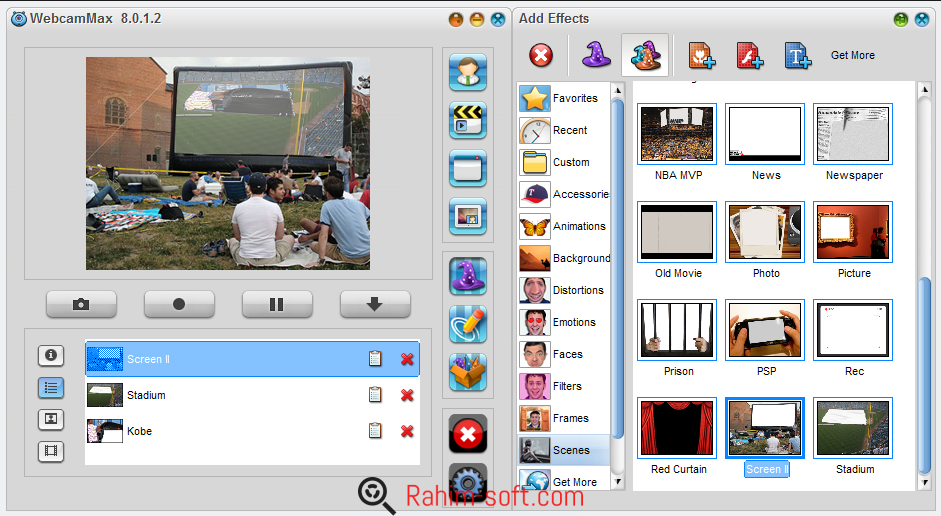Apply the Stadium scene thumbnail in effects grid
Screen dimensions: 941x516
pyautogui.click(x=853, y=428)
